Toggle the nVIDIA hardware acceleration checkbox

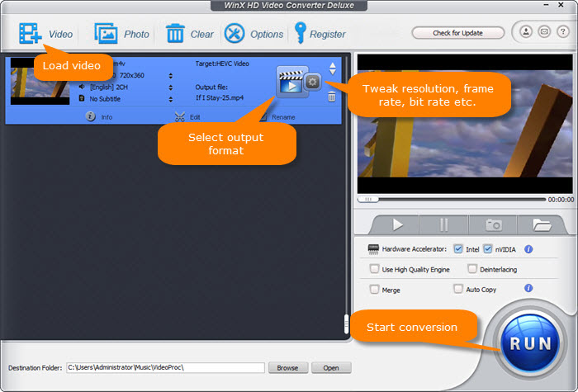pos(488,249)
